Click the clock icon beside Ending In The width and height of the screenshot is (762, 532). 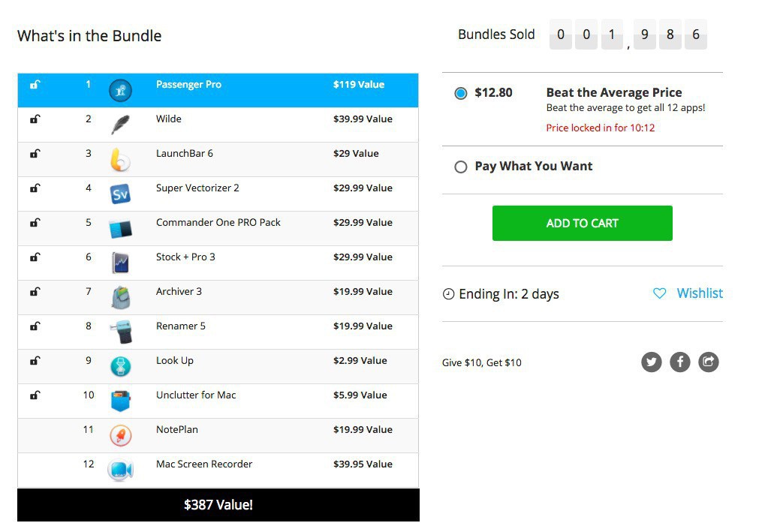click(448, 294)
